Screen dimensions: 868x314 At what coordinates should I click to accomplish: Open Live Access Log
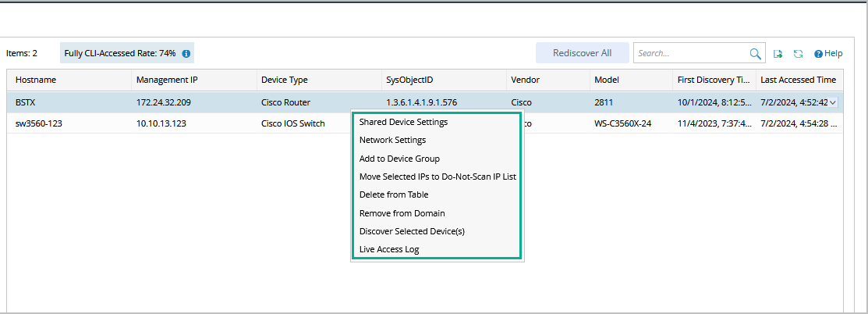389,249
